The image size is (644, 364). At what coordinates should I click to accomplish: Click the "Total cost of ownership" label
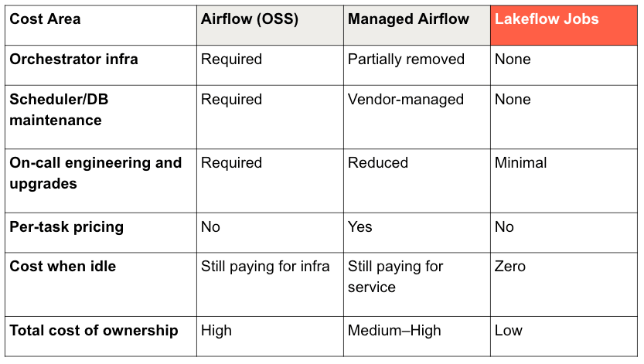pos(94,331)
